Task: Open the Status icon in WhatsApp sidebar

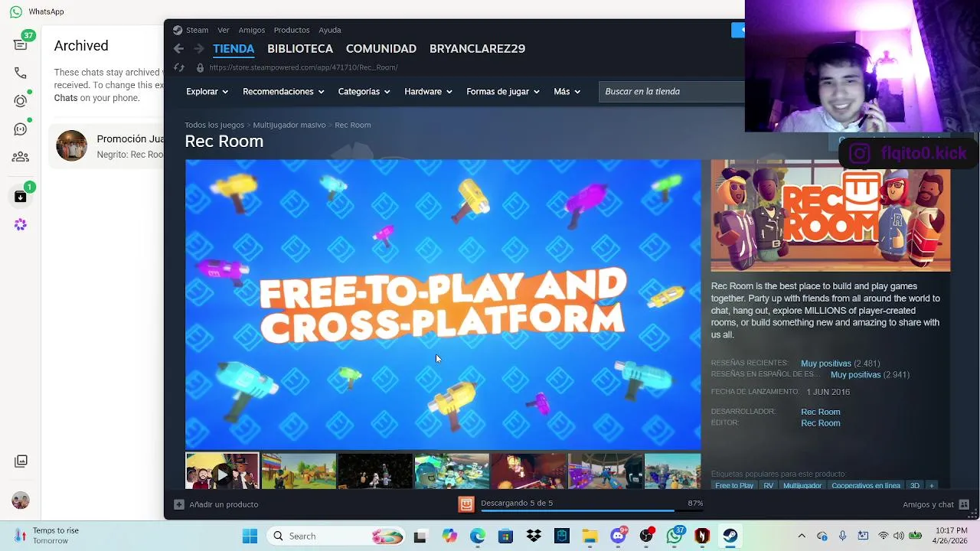Action: coord(21,100)
